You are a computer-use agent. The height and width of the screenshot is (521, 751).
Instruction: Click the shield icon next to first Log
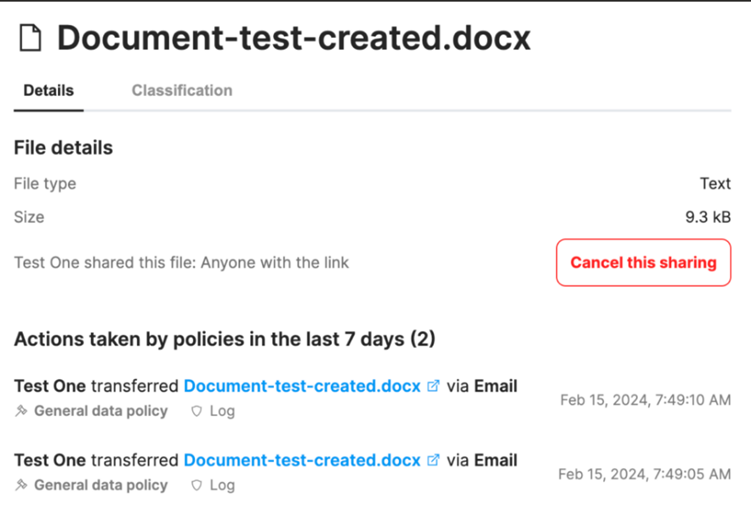coord(196,411)
